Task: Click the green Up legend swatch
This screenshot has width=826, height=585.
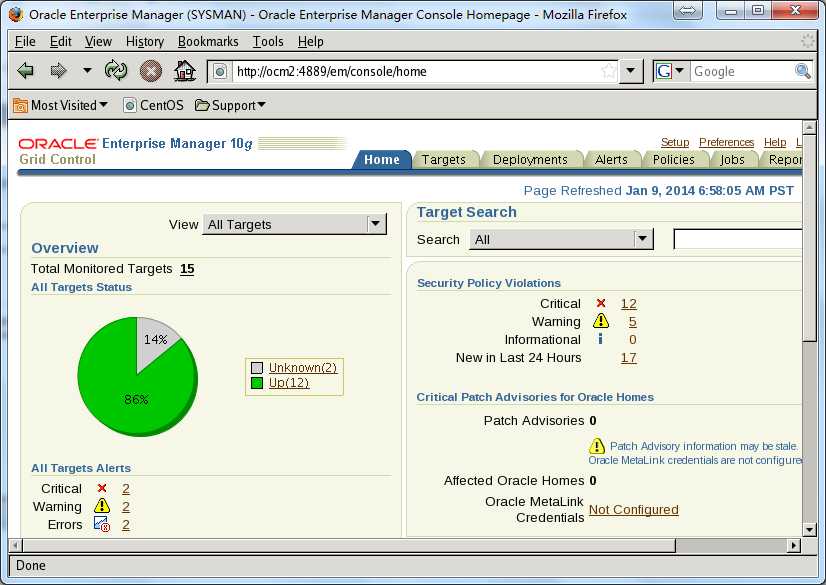Action: click(x=257, y=383)
